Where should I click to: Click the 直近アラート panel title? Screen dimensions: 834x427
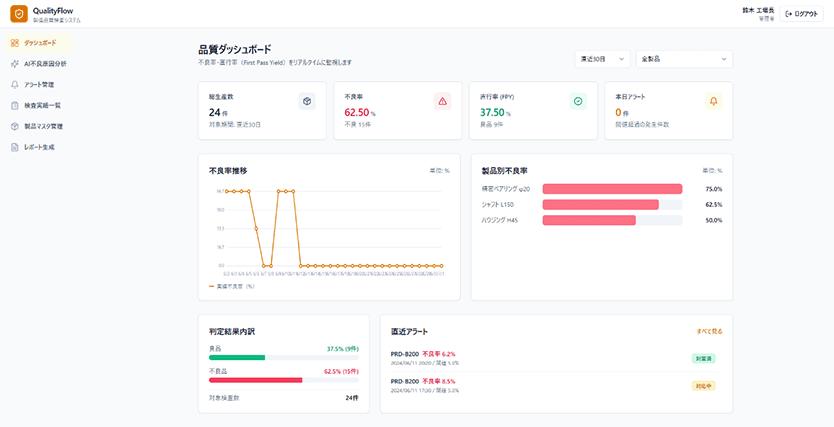(x=410, y=332)
